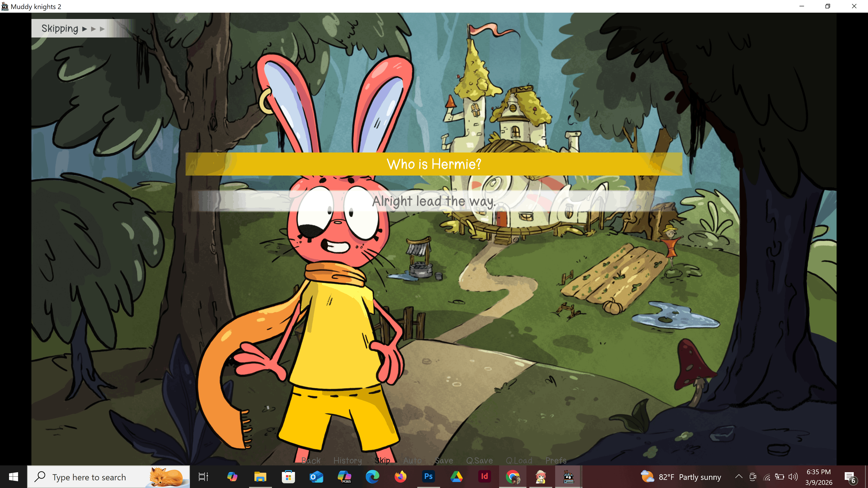Close the Muddy knights 2 window
868x488 pixels.
[x=854, y=6]
